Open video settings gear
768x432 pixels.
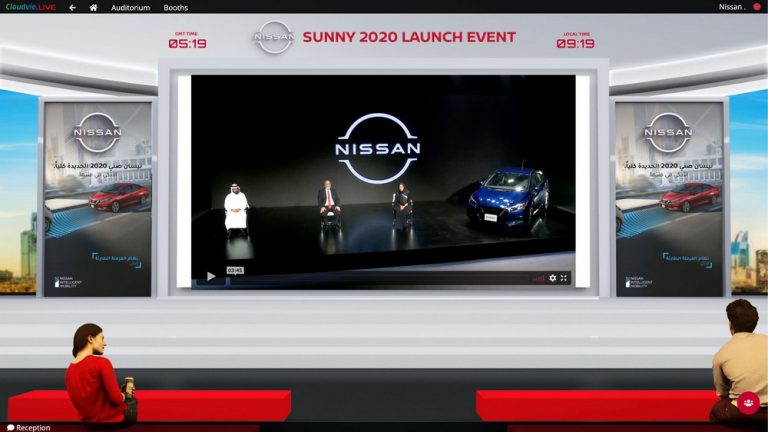click(x=552, y=278)
